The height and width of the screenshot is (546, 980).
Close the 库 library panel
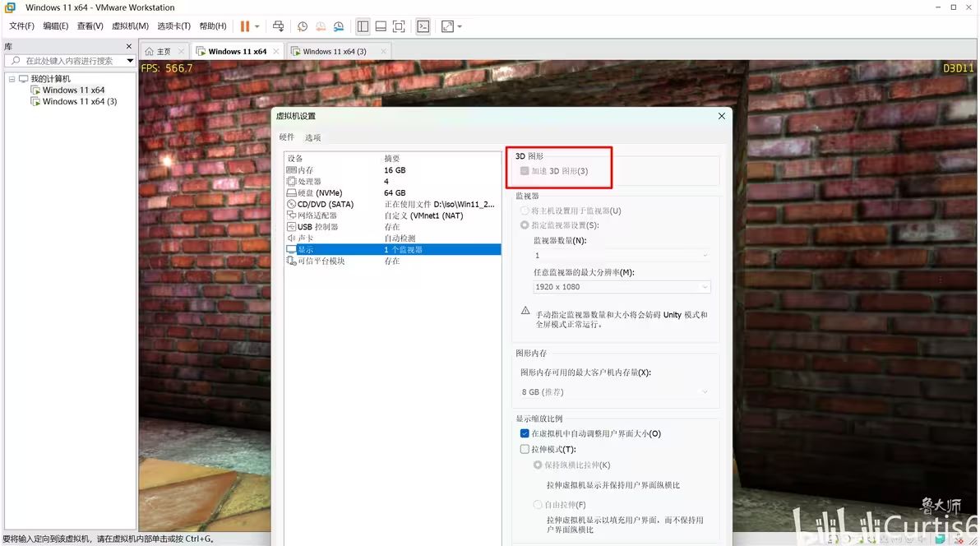click(129, 46)
